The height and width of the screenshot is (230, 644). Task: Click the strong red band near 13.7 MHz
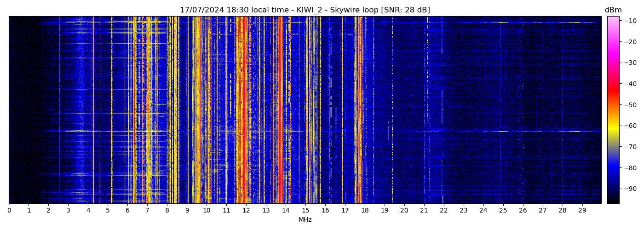point(280,115)
